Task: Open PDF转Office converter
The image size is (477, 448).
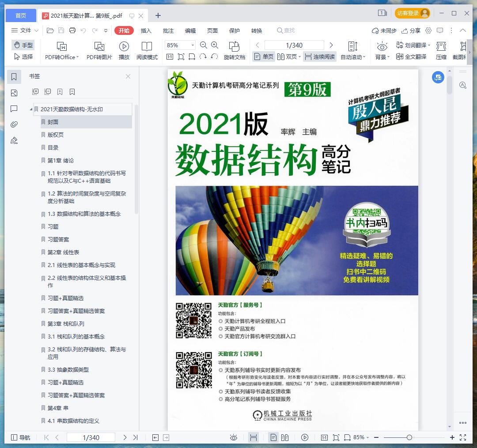Action: [x=62, y=50]
